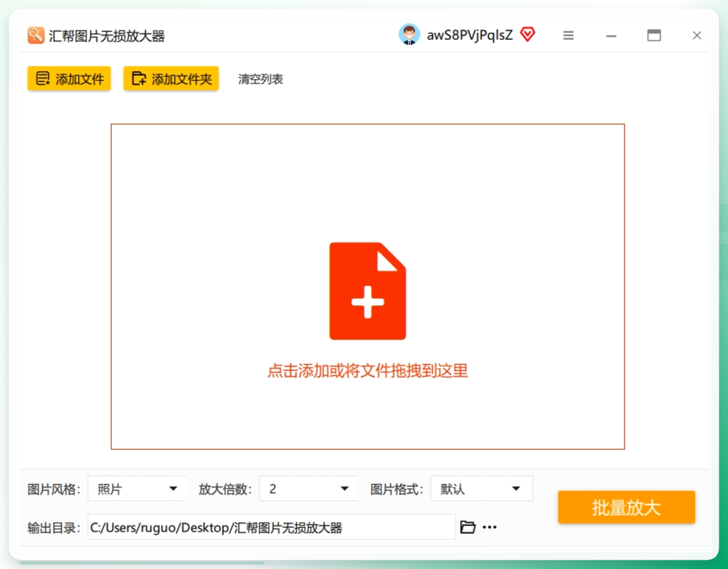
Task: Click the red add-file icon in drop area
Action: (x=368, y=291)
